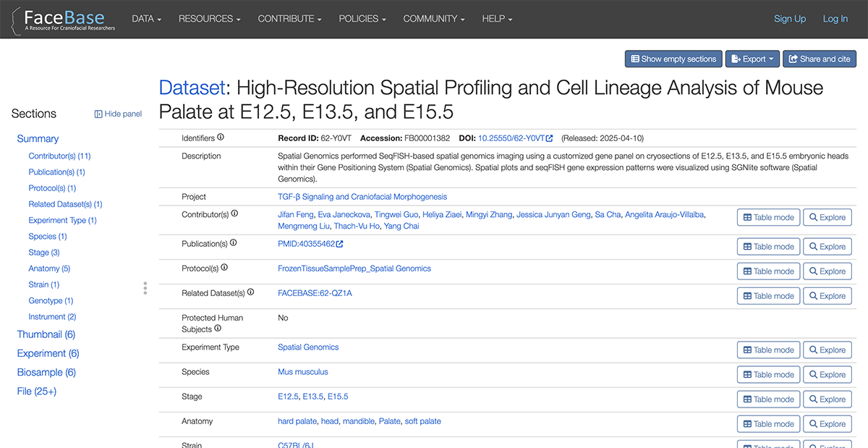The image size is (868, 448).
Task: Open Table mode for Publication(s)
Action: click(x=768, y=246)
